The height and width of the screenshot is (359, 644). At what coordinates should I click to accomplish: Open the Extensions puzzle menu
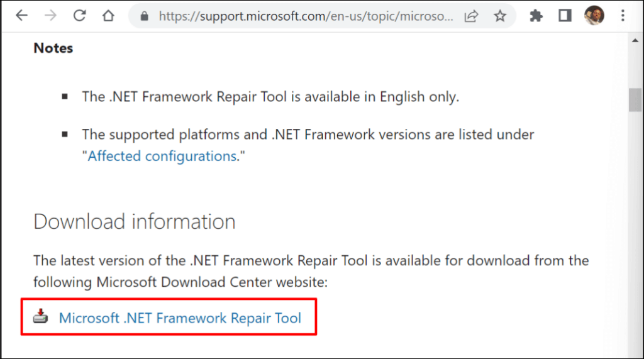click(536, 16)
